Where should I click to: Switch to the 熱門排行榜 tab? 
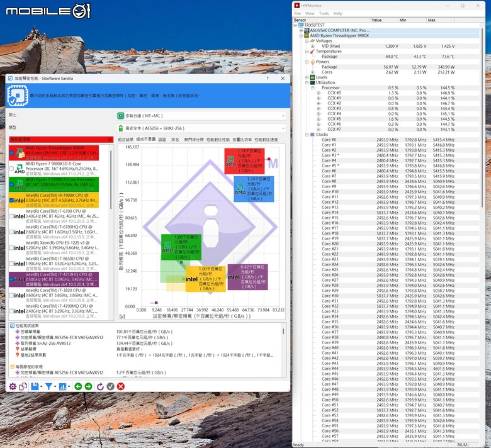point(193,140)
